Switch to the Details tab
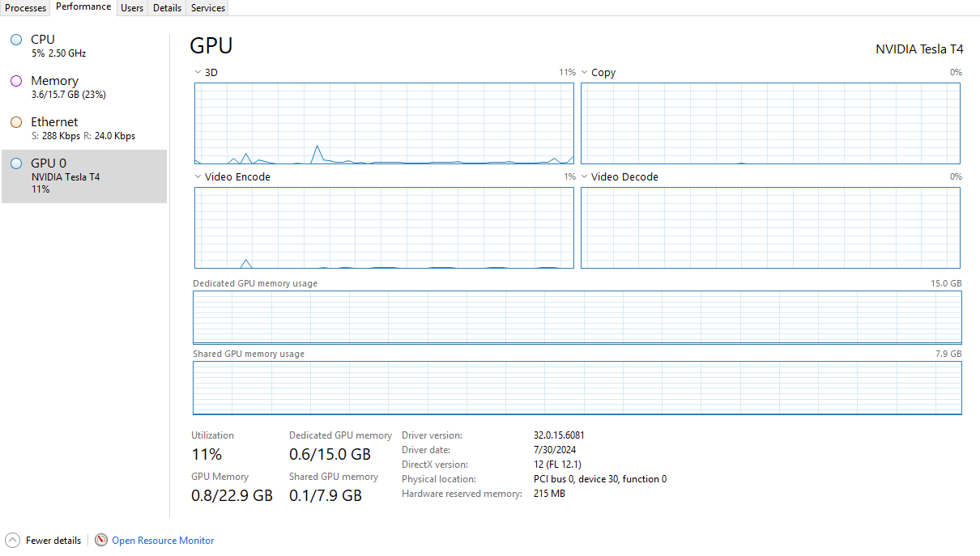This screenshot has height=556, width=980. [168, 8]
